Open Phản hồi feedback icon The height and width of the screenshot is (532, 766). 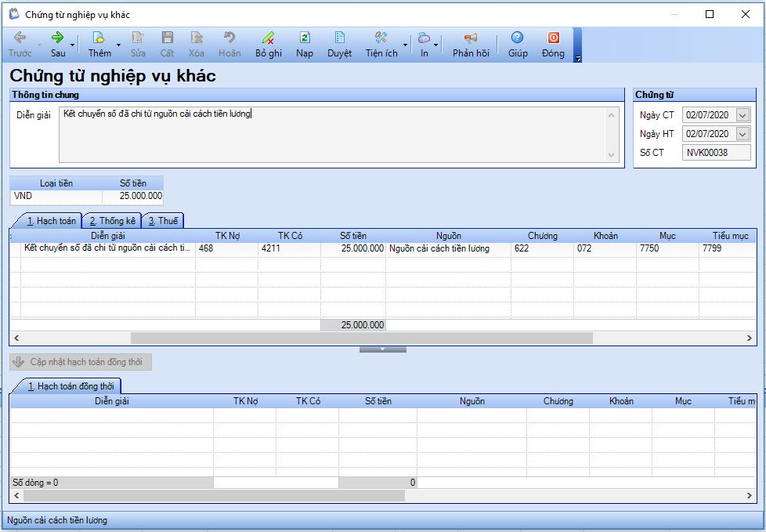coord(470,38)
